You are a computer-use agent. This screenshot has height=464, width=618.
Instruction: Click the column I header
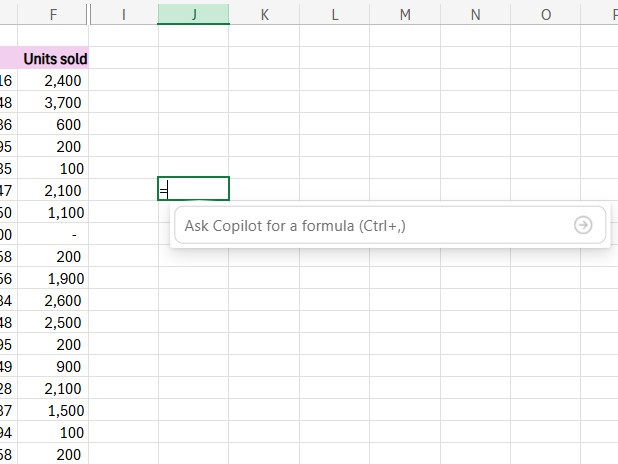coord(123,14)
